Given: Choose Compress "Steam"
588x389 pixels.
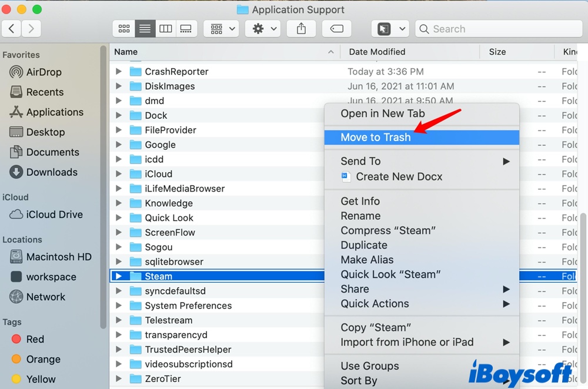Looking at the screenshot, I should point(422,230).
